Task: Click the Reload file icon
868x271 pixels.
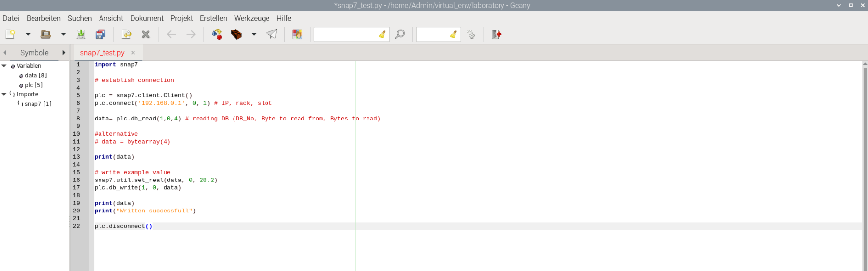Action: coord(127,34)
